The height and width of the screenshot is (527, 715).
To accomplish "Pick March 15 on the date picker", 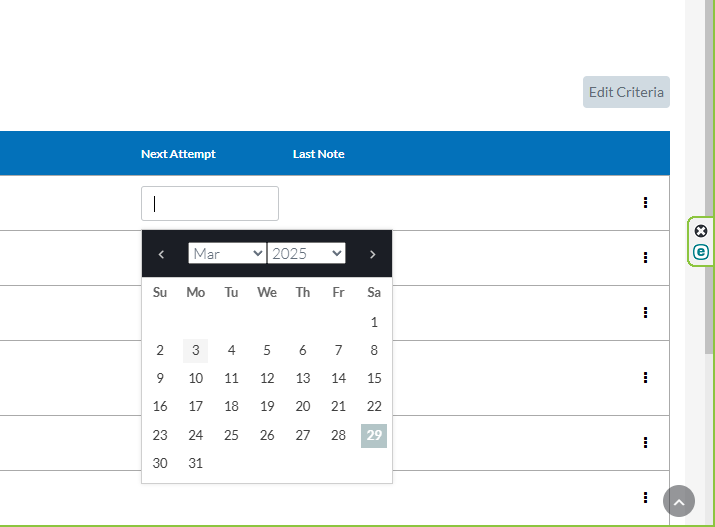I will pyautogui.click(x=374, y=378).
